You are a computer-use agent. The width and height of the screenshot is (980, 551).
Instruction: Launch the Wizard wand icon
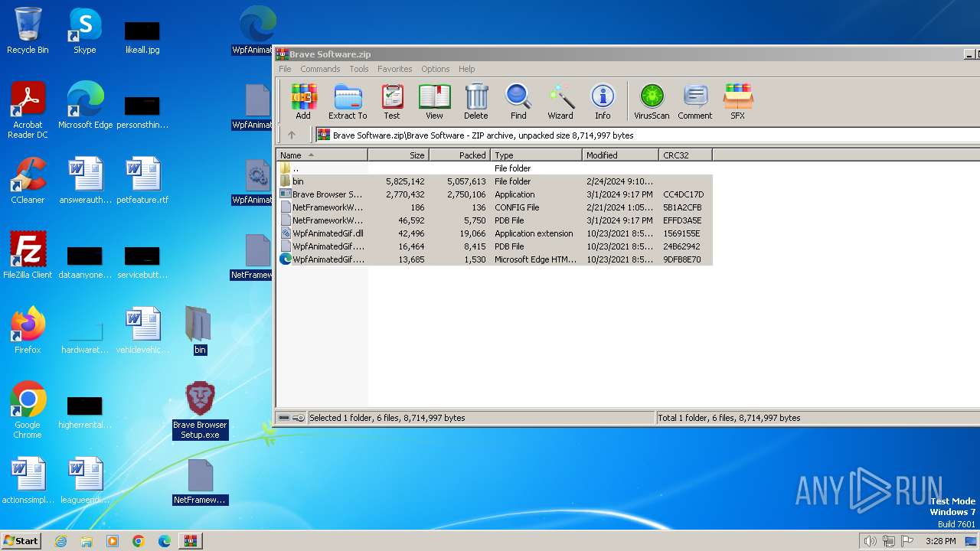(560, 102)
